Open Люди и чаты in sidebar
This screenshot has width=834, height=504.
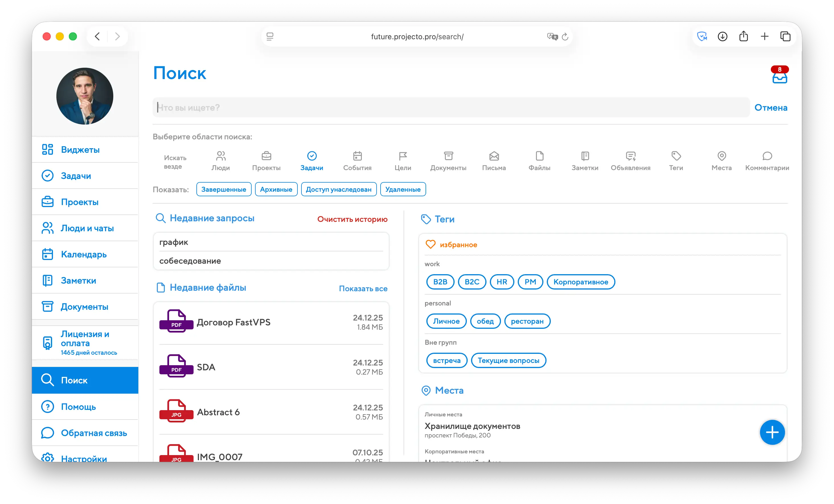pos(87,228)
